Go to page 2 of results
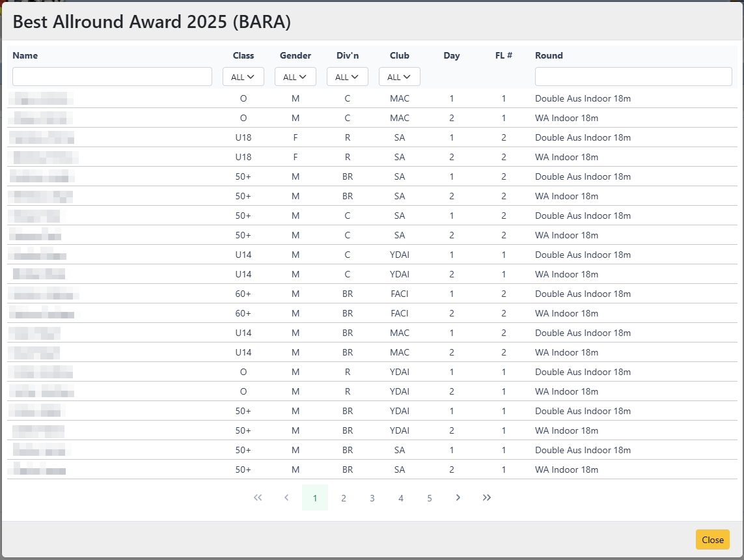This screenshot has height=560, width=744. [x=344, y=498]
